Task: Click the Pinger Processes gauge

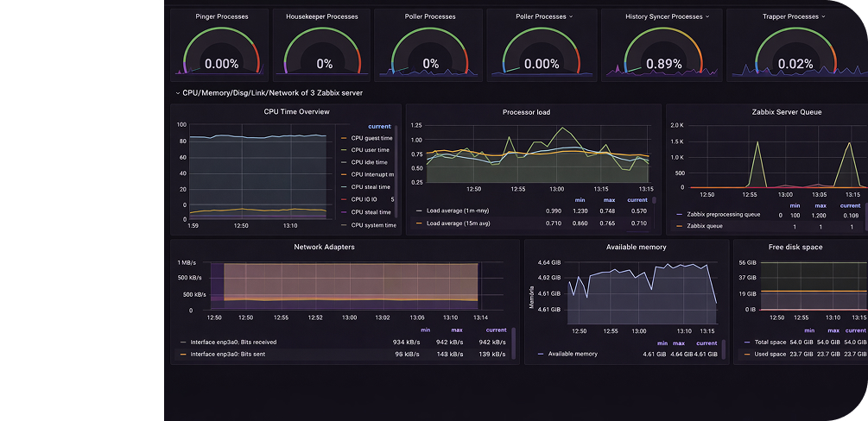Action: [x=221, y=53]
